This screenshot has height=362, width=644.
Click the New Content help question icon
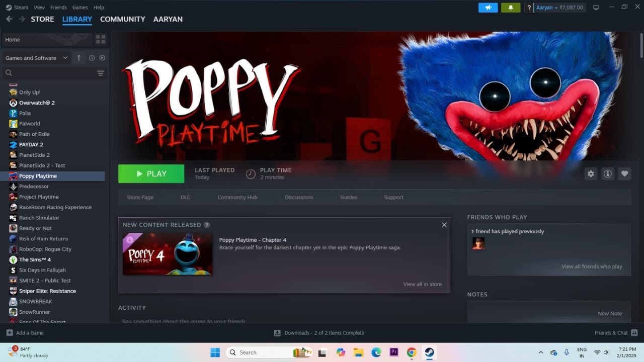[207, 225]
